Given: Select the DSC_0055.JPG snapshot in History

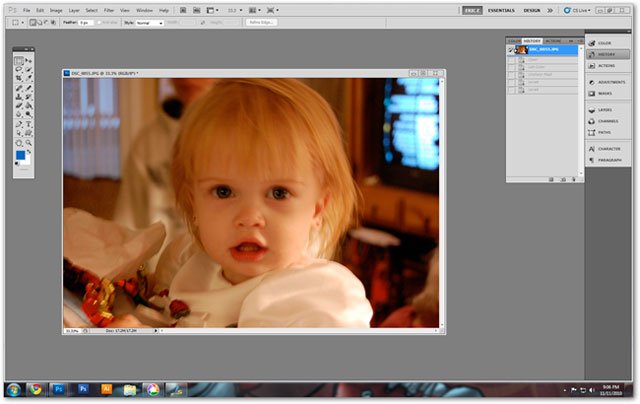Looking at the screenshot, I should (547, 50).
